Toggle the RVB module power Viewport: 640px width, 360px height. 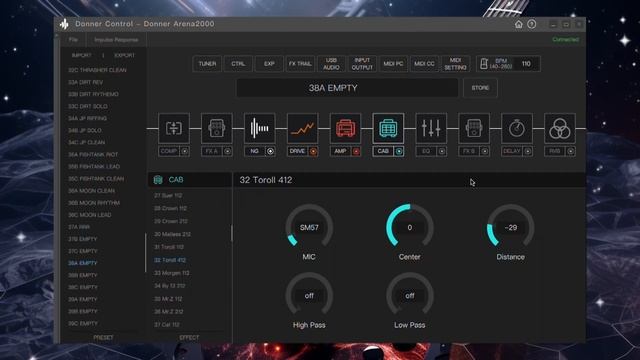570,151
